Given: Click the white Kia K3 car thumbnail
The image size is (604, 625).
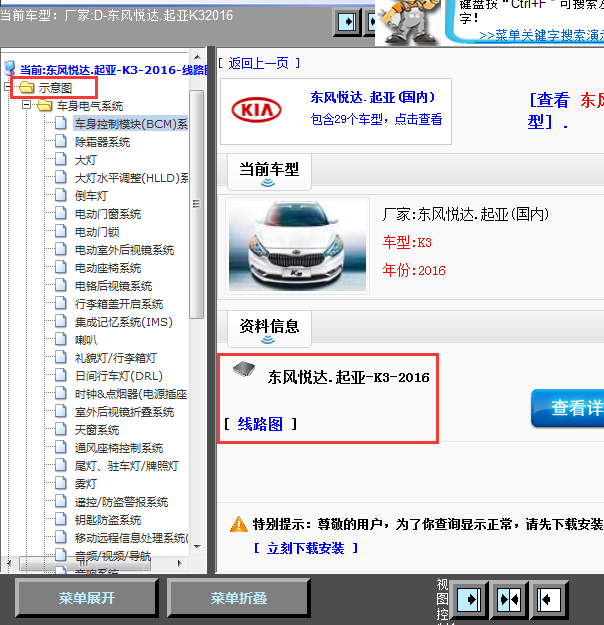Looking at the screenshot, I should pos(297,246).
